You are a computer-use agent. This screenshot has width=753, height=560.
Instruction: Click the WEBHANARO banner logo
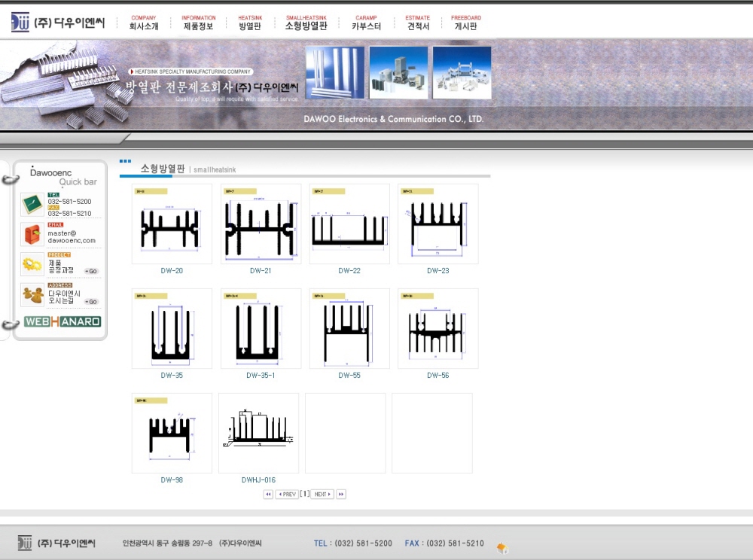pos(62,321)
